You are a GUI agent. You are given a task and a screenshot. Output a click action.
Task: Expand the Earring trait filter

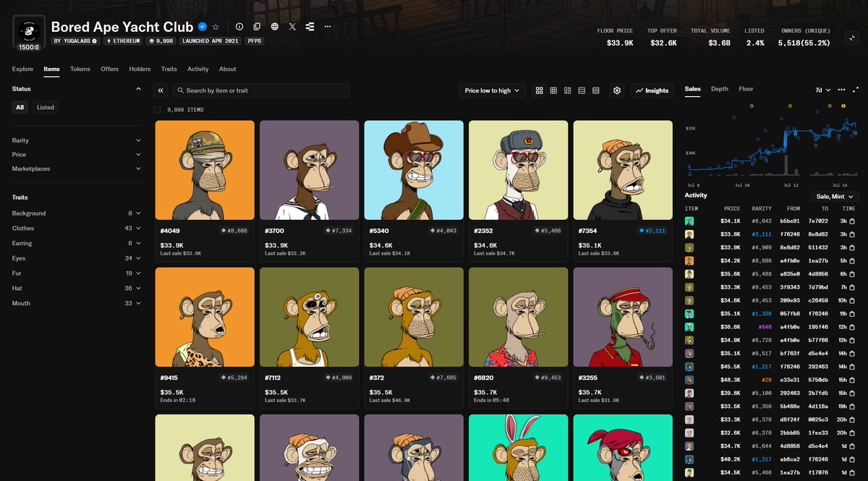click(x=77, y=244)
